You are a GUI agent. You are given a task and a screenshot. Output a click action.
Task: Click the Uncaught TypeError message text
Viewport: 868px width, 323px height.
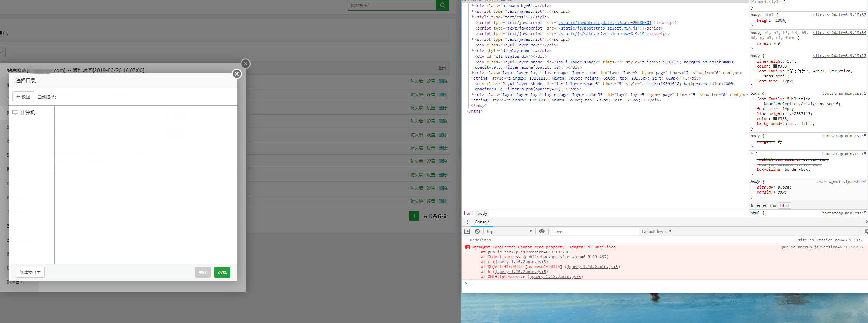(x=543, y=247)
